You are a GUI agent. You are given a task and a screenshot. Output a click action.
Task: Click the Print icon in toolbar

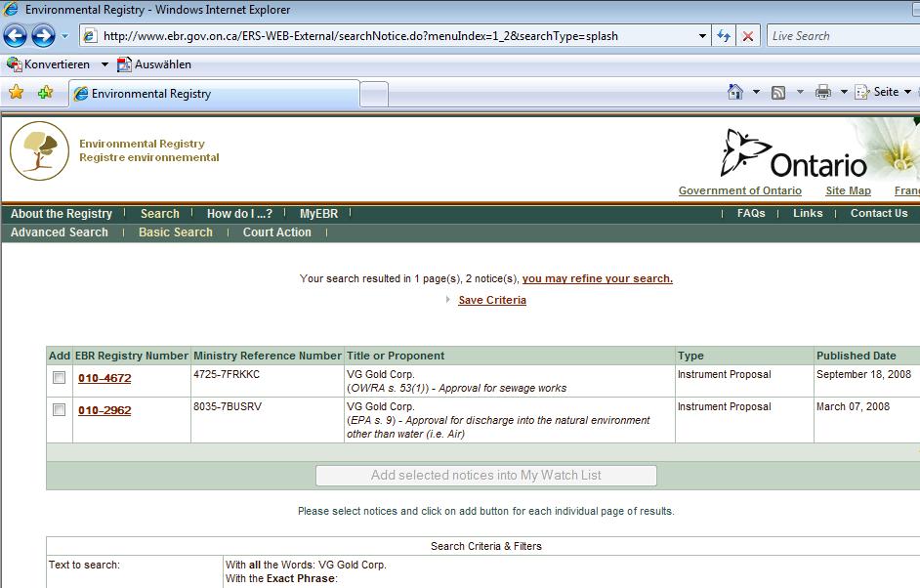[822, 92]
